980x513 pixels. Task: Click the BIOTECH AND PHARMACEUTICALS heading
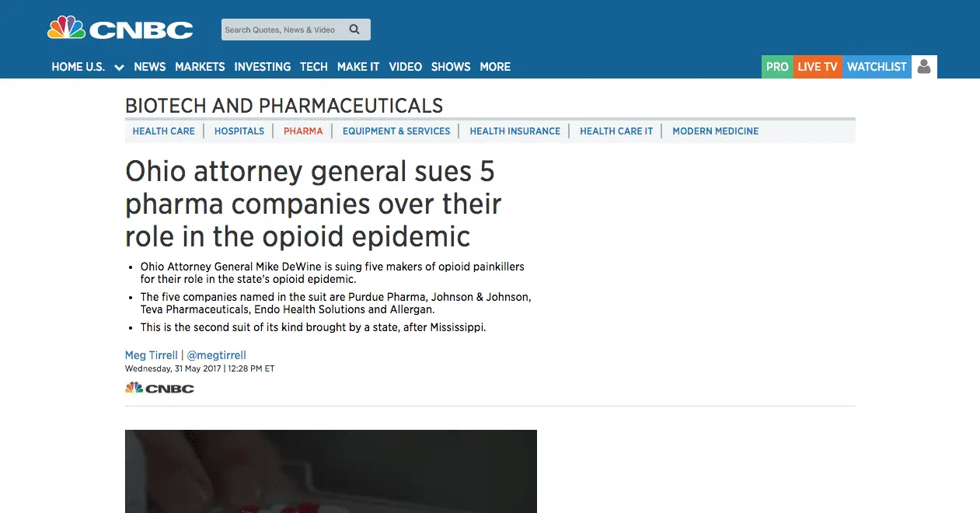tap(284, 106)
